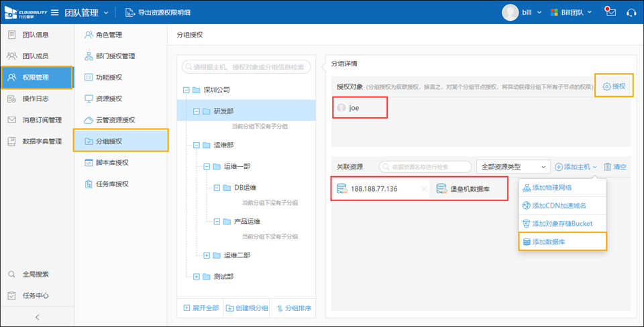Click the group search input field
Screen dimensions: 644x327
point(246,66)
